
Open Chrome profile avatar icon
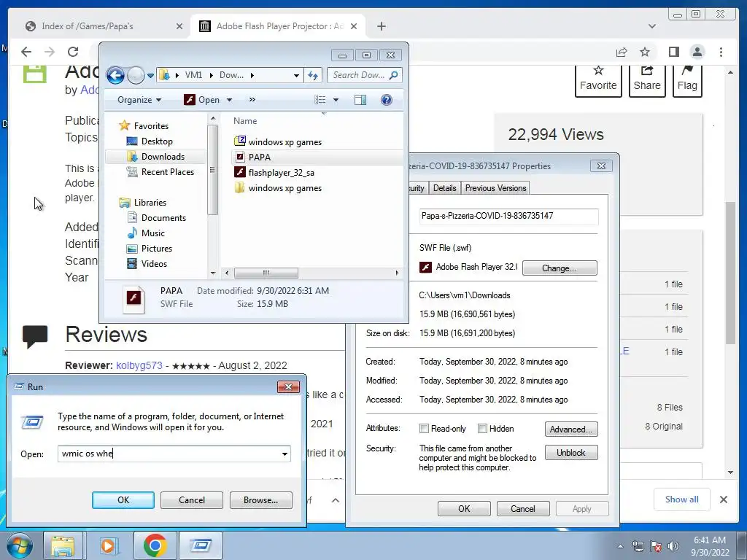click(697, 52)
